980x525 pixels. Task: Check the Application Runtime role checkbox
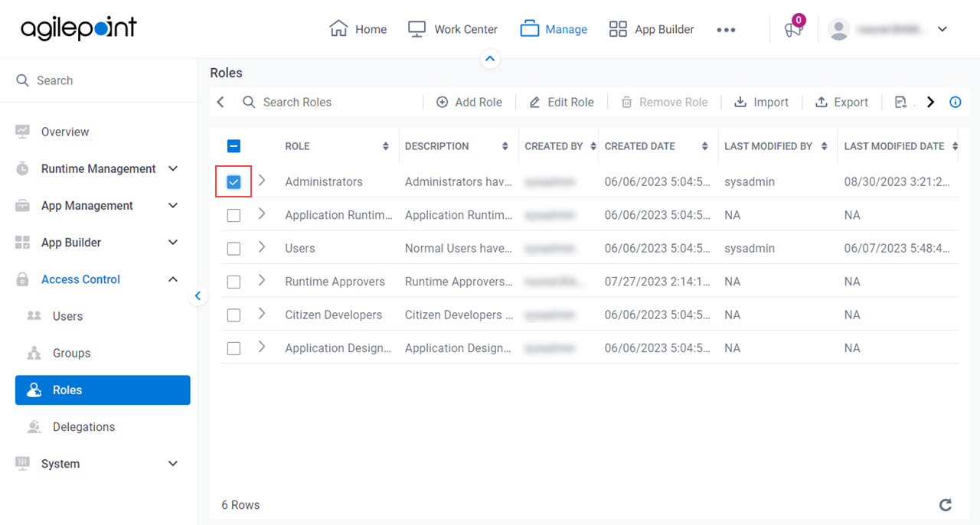click(x=234, y=216)
